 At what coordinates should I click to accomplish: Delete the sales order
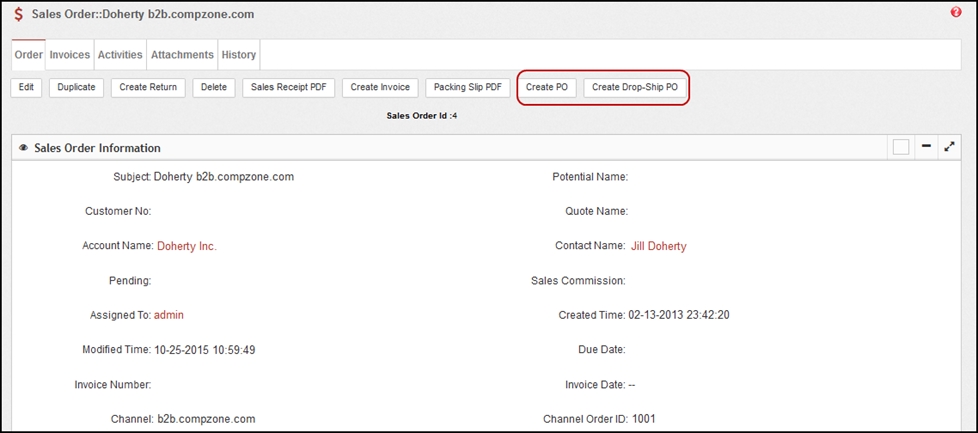point(214,87)
